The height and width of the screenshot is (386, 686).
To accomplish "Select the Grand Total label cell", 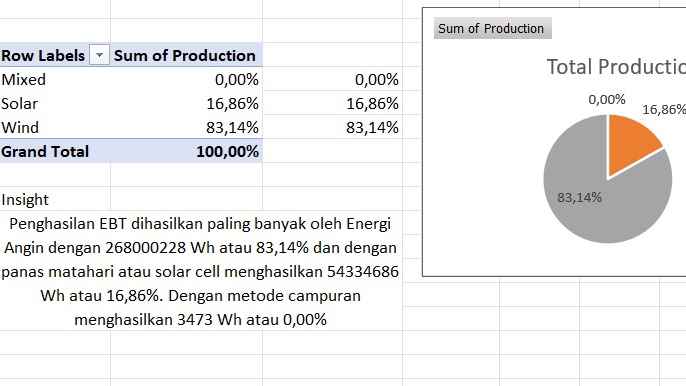I will (x=55, y=151).
